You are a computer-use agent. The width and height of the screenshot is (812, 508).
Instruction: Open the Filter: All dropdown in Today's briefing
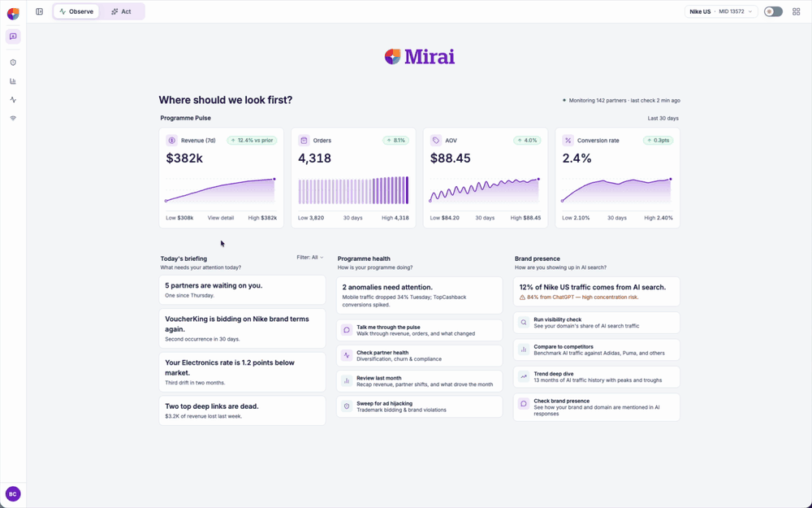click(309, 257)
